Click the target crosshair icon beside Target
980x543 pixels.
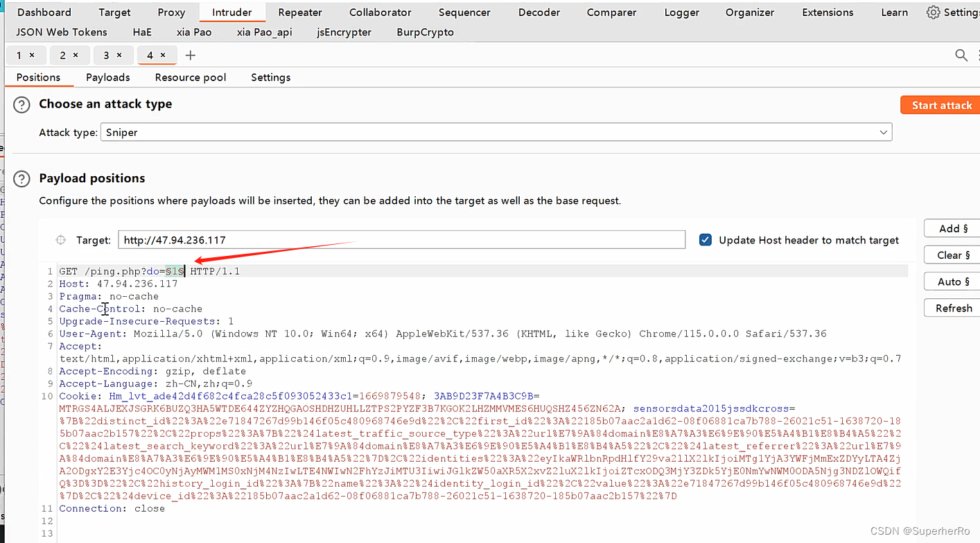60,240
